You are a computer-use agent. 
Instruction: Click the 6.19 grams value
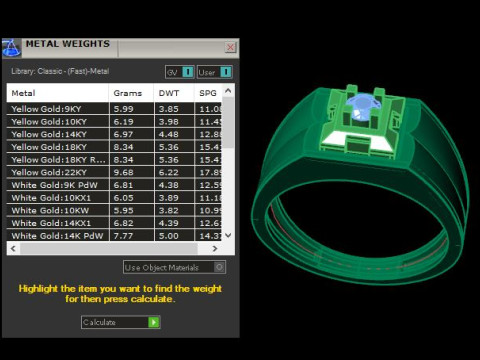pos(123,122)
